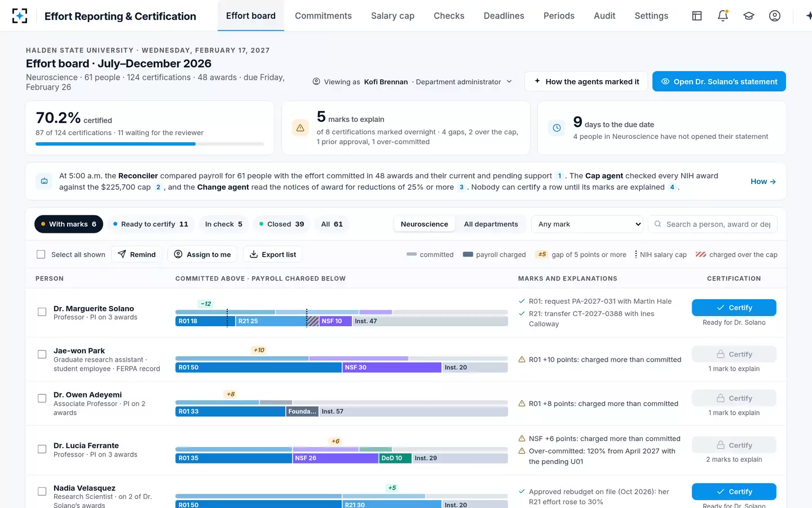Select Jae-won Park's row checkbox
Screen dimensions: 812x508
42,354
